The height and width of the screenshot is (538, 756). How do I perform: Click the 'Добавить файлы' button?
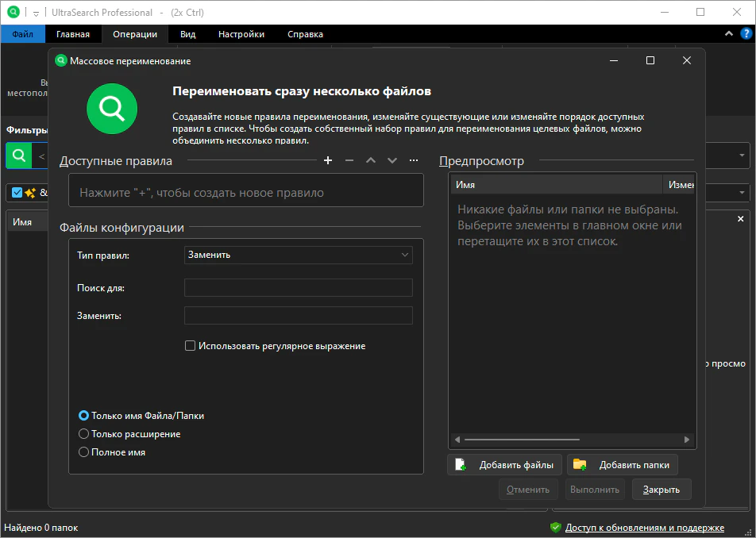point(505,465)
